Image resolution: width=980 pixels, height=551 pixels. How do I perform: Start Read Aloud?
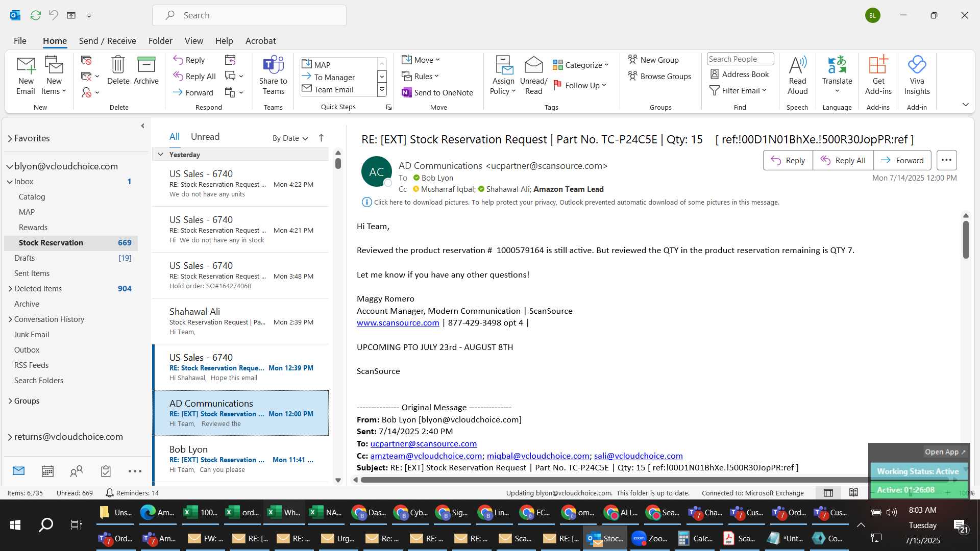click(x=797, y=76)
